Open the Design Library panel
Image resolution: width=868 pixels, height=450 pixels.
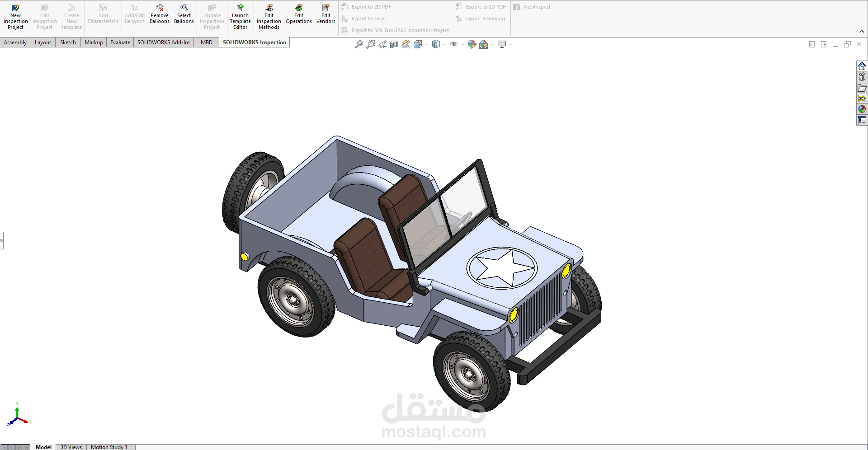[863, 77]
